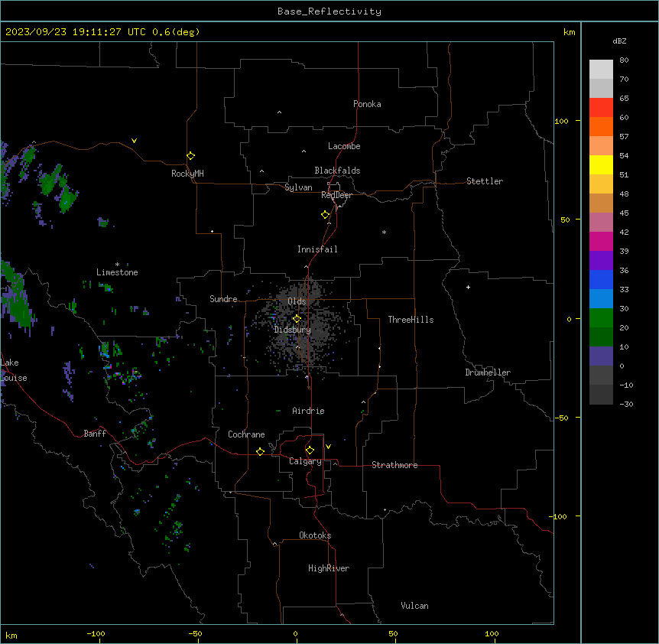This screenshot has height=644, width=659.
Task: Pick the orange 60 dBZ legend swatch
Action: [x=601, y=126]
